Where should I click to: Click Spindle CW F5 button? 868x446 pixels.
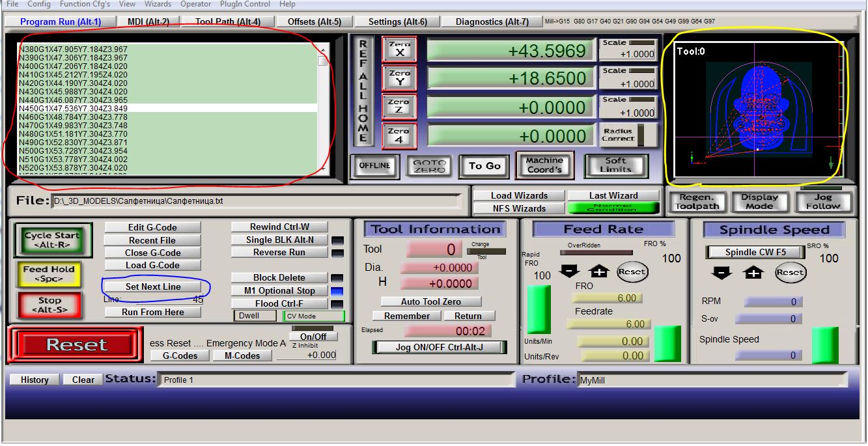click(755, 252)
